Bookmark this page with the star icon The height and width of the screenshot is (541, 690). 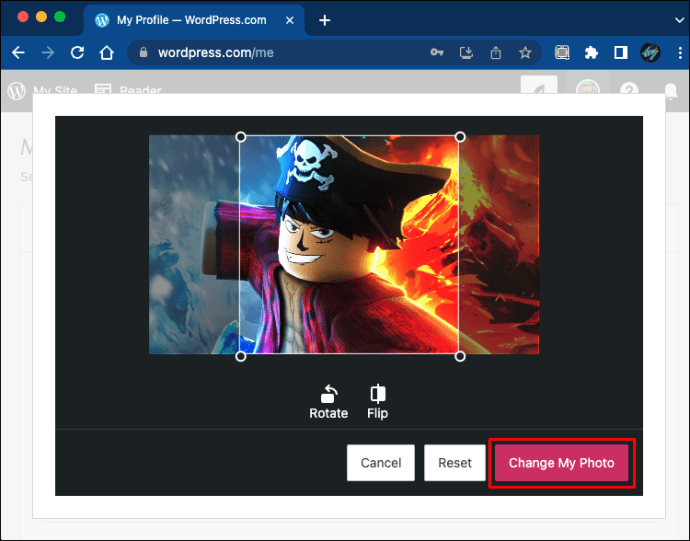525,53
